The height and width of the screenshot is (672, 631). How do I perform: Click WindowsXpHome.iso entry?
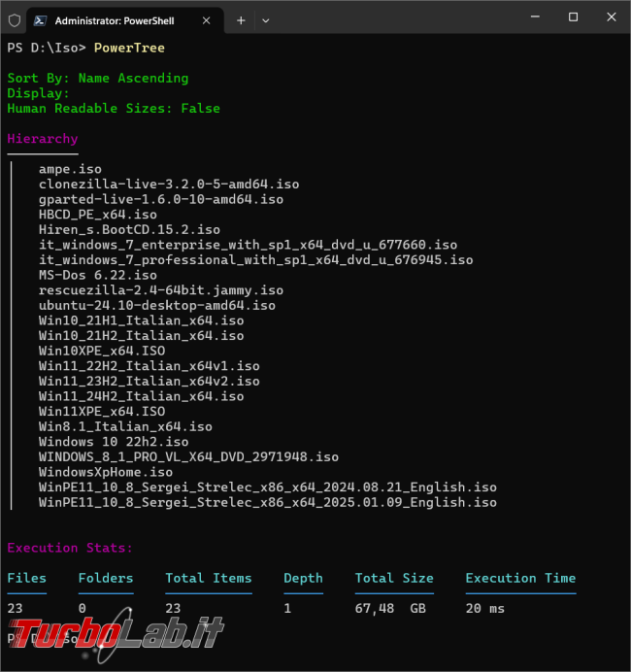point(106,472)
